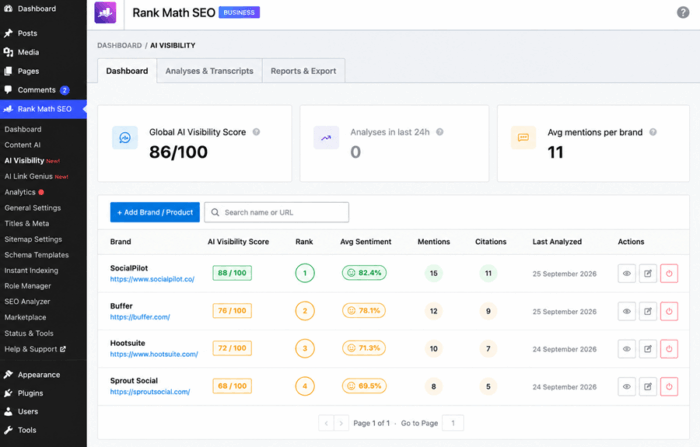Open sproutsocial.com URL link
Screen dimensions: 700x447
pyautogui.click(x=150, y=392)
